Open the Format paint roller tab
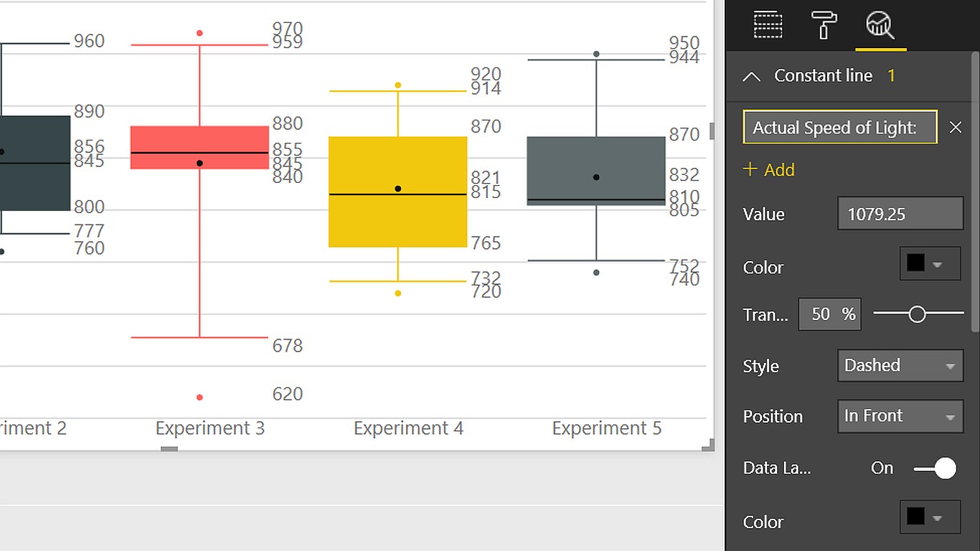Image resolution: width=980 pixels, height=551 pixels. (x=824, y=25)
